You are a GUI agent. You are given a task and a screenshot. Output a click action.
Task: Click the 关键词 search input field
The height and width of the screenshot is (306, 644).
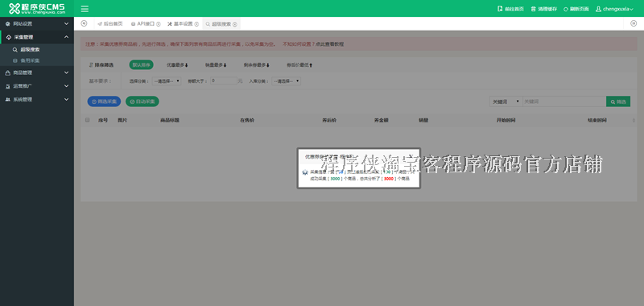[564, 101]
